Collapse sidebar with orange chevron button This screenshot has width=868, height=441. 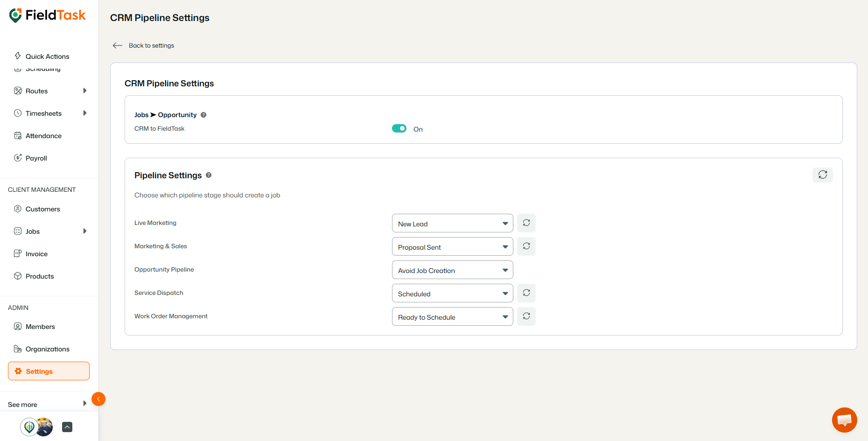98,399
